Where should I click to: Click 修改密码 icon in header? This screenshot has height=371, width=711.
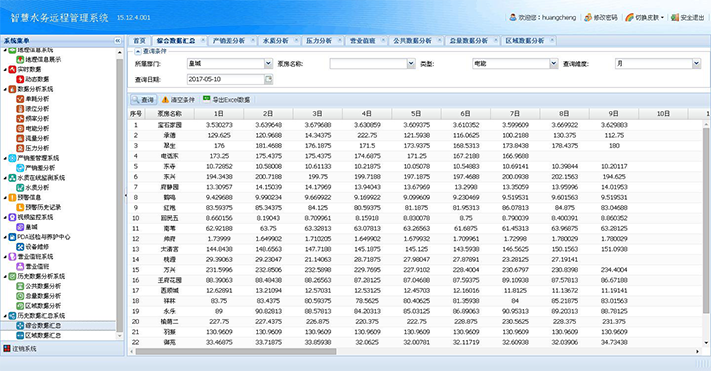click(588, 17)
